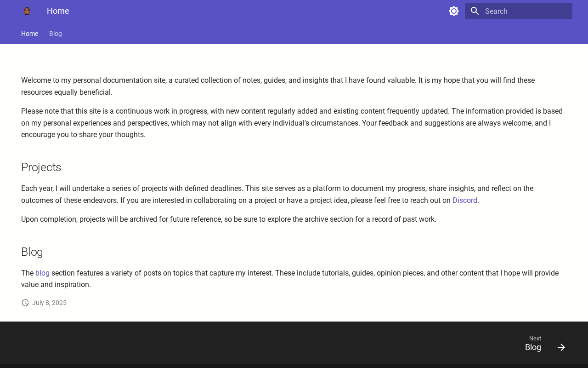Image resolution: width=588 pixels, height=368 pixels.
Task: Go to the next page Blog footer link
Action: click(545, 343)
